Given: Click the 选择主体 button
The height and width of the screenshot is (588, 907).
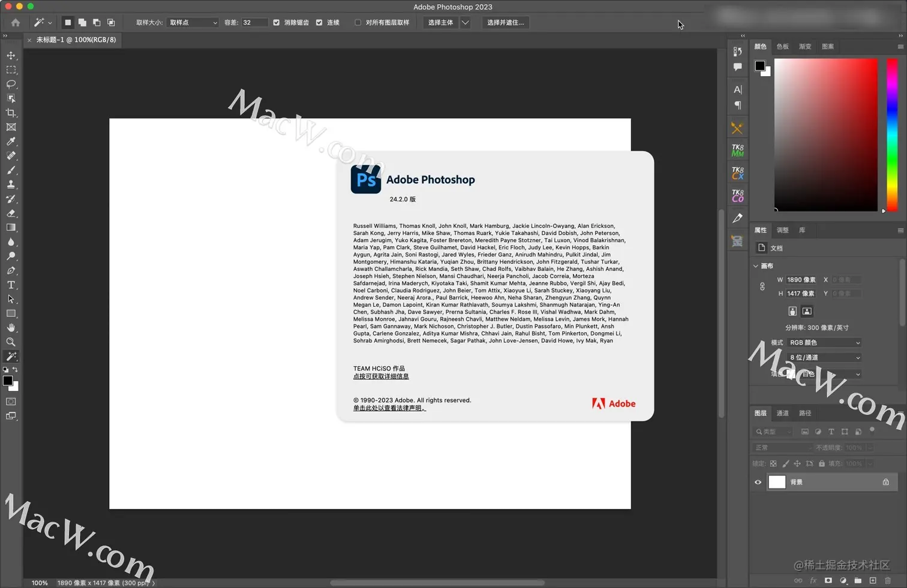Looking at the screenshot, I should tap(441, 23).
